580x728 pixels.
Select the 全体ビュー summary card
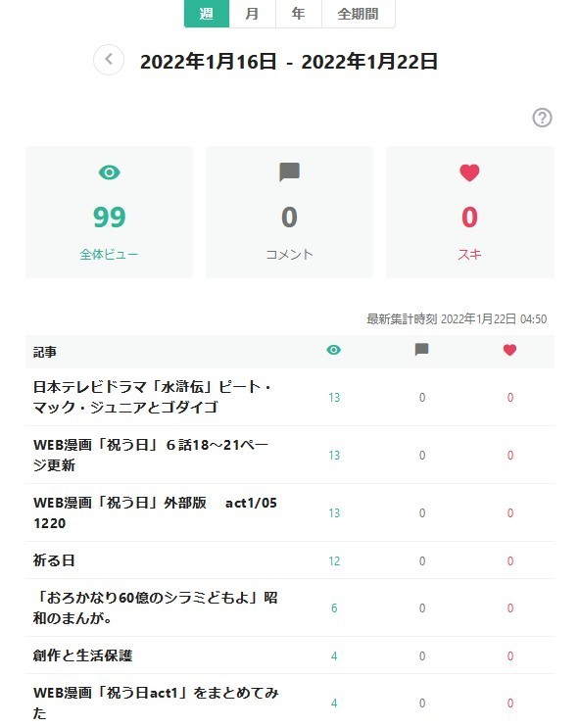point(109,213)
